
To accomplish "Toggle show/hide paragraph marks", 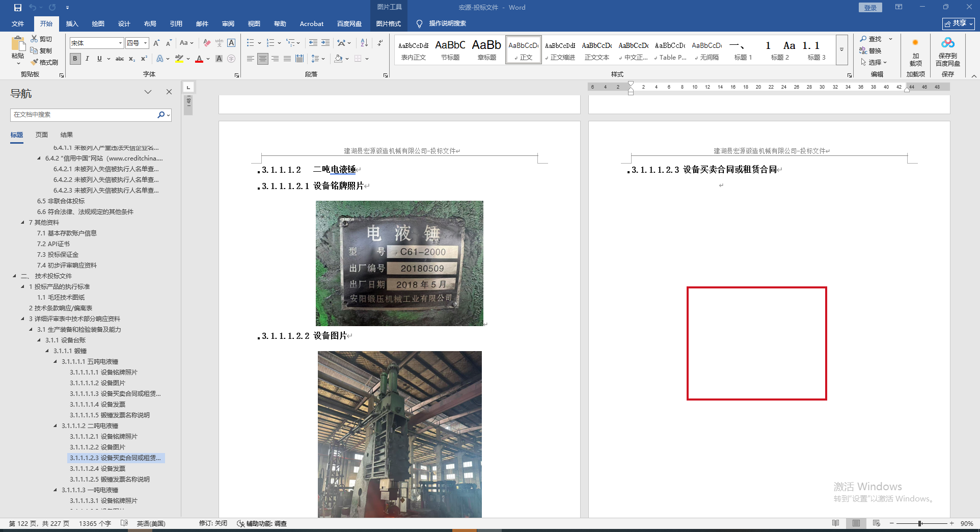I will pyautogui.click(x=380, y=43).
